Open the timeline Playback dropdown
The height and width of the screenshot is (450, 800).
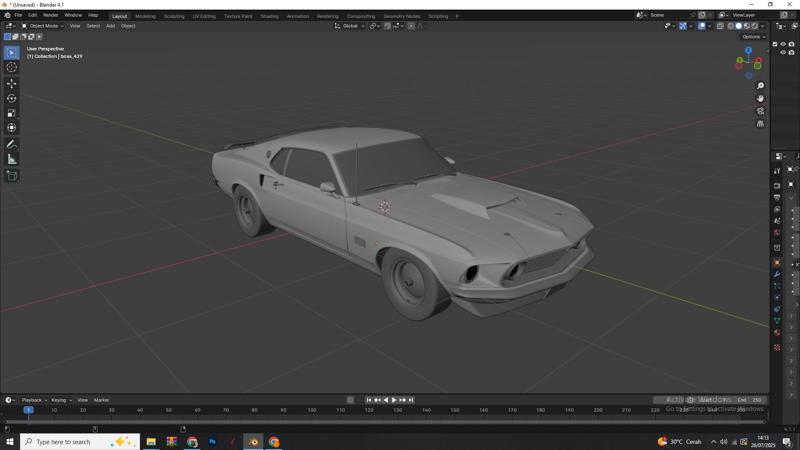pos(34,400)
